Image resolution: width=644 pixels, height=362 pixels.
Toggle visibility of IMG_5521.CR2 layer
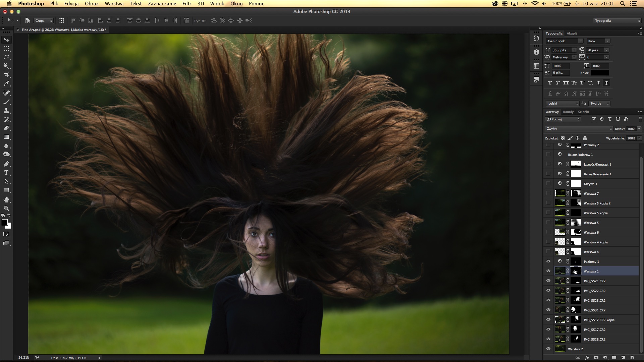[x=548, y=281]
